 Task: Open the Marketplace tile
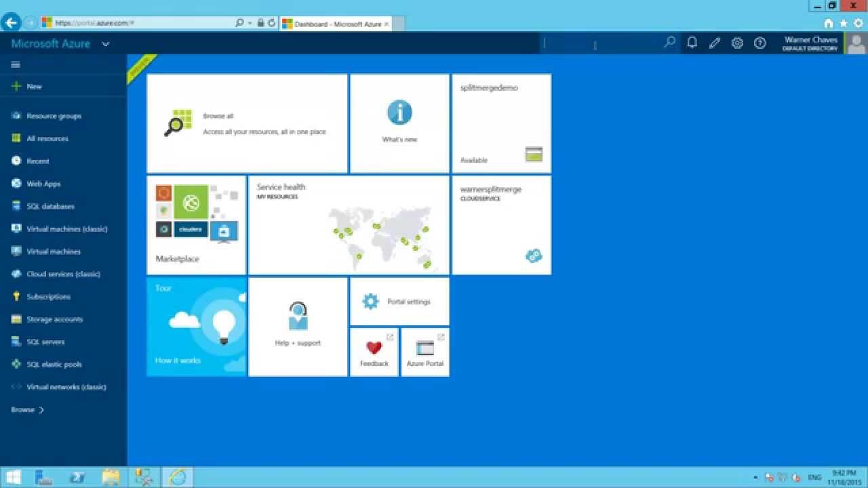point(196,225)
